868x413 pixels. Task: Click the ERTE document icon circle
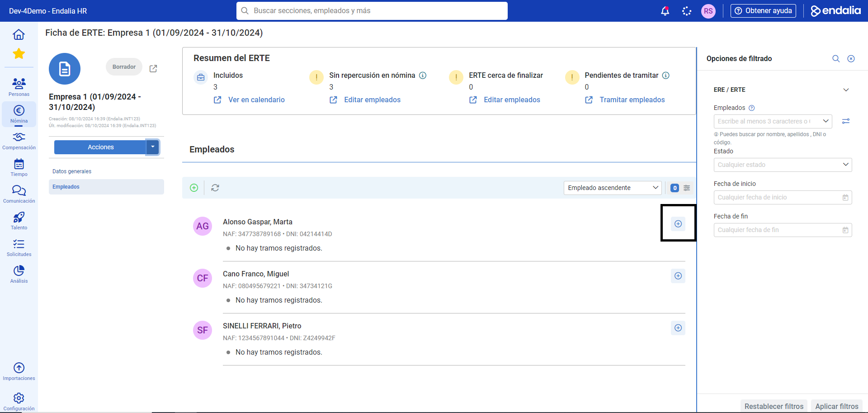click(x=65, y=69)
